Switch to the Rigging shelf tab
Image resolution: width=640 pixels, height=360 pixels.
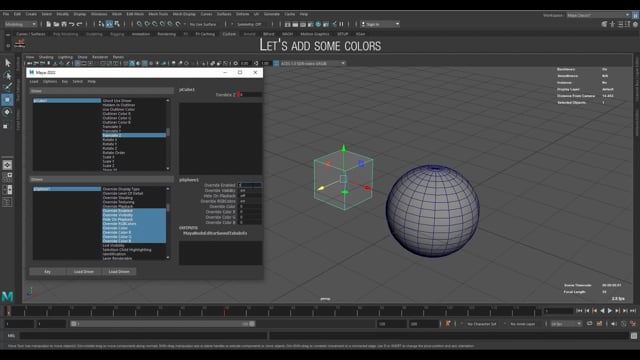(117, 34)
